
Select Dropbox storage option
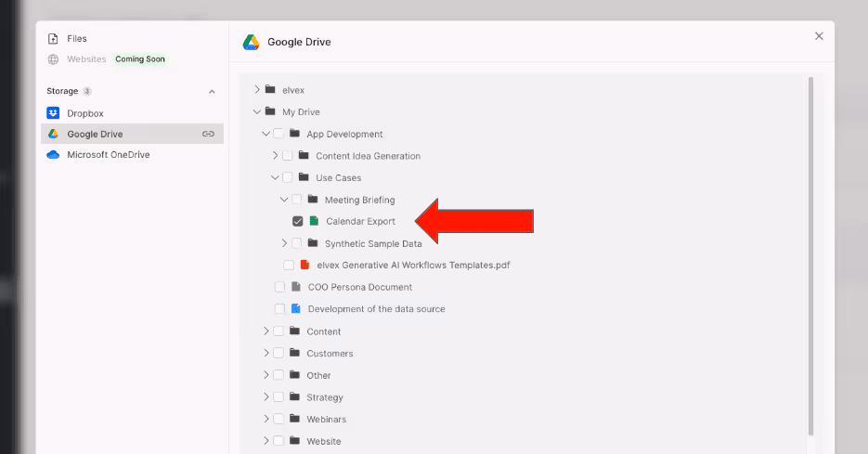pyautogui.click(x=133, y=113)
